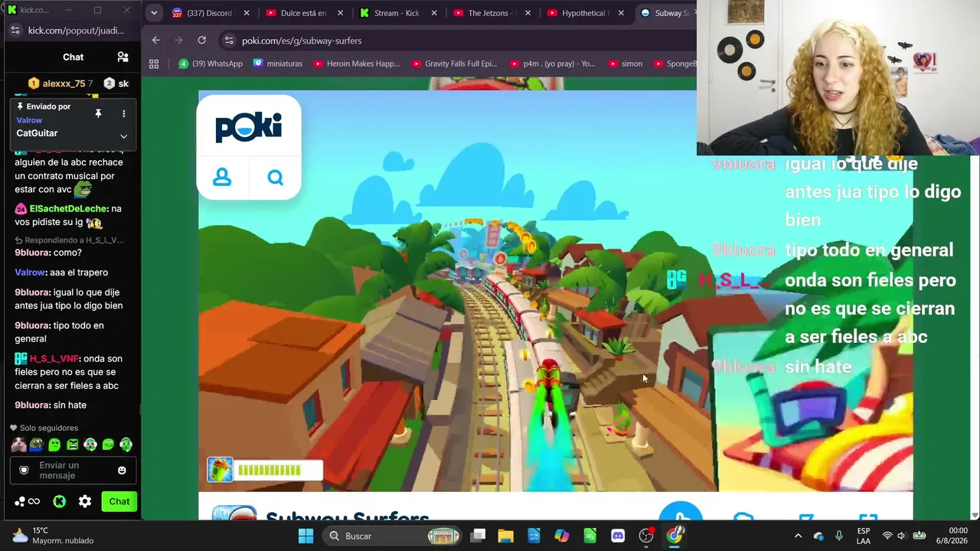Click the Enviar un mensaje field
The image size is (980, 551).
[x=73, y=470]
